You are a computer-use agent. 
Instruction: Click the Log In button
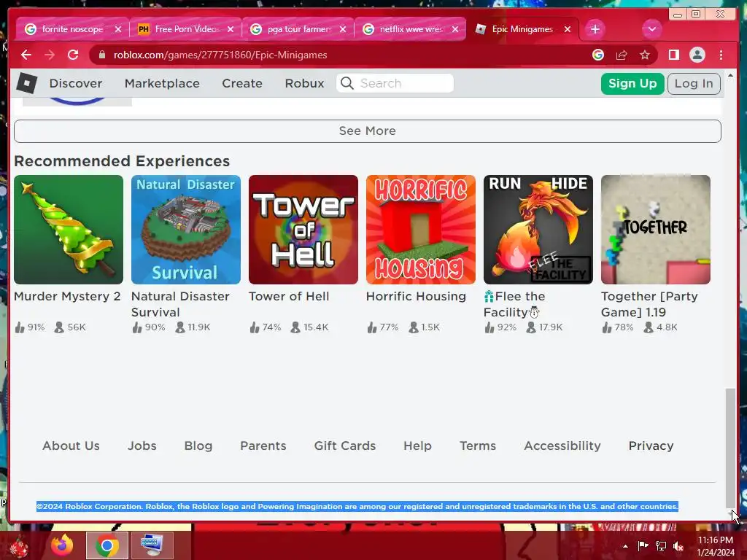coord(694,84)
